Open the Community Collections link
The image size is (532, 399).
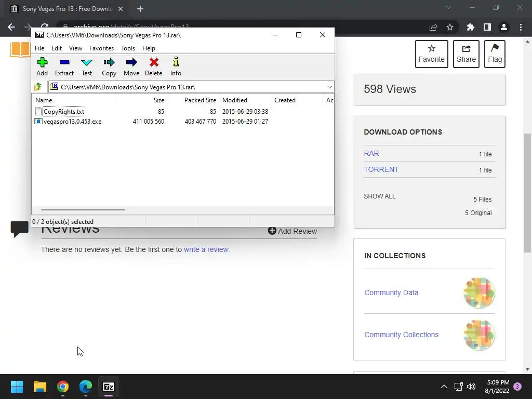402,335
